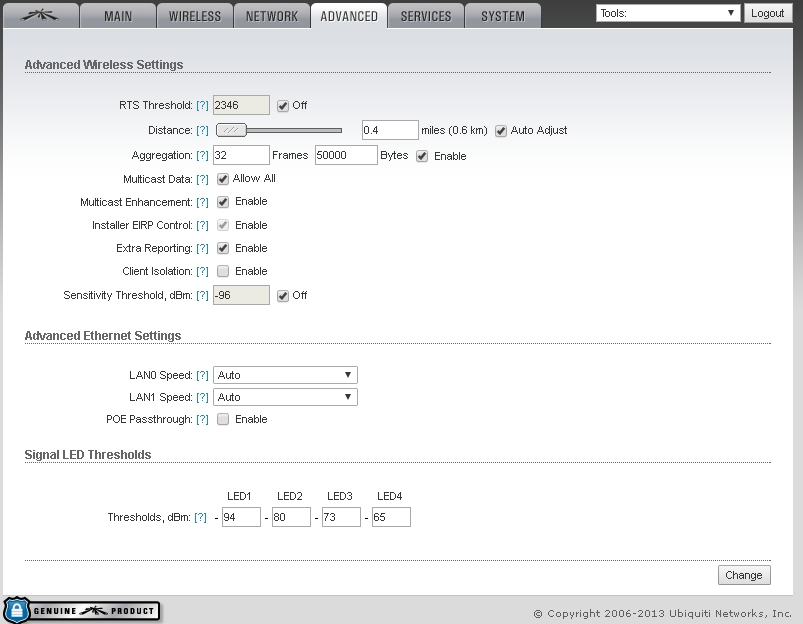
Task: Open the LAN0 Speed dropdown
Action: click(285, 375)
